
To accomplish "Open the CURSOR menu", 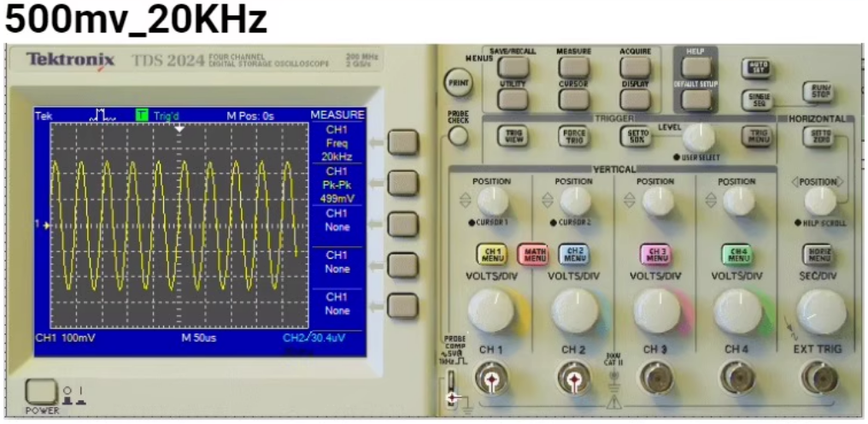I will [x=573, y=99].
